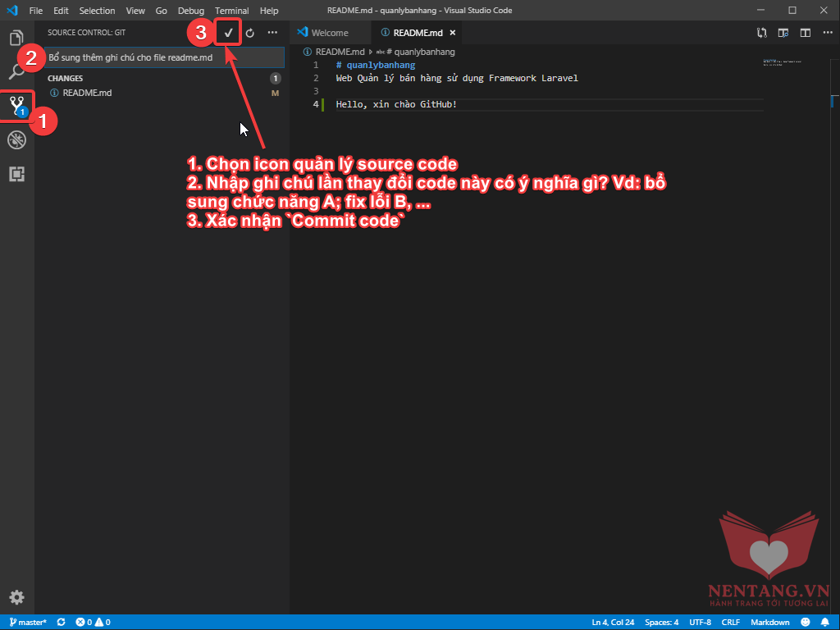Open the Source Control view icon
The height and width of the screenshot is (630, 840).
(x=16, y=105)
